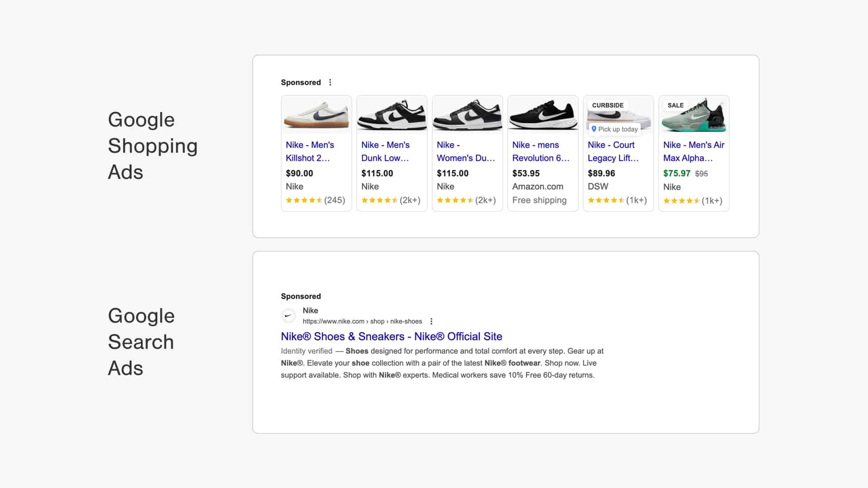Open Nike® Shoes & Sneakers Official Site headline
Image resolution: width=868 pixels, height=488 pixels.
click(392, 337)
